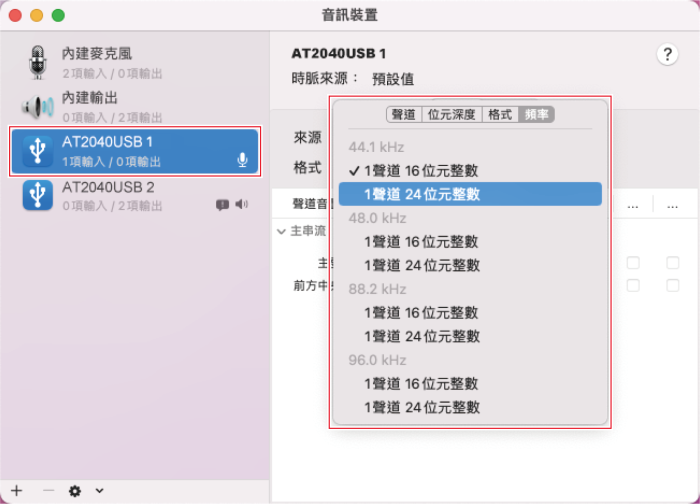Open help with the question mark button
The height and width of the screenshot is (504, 700).
point(667,55)
